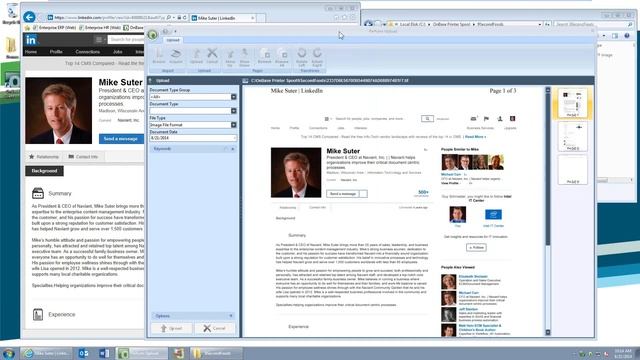Click the Windows Start button
640x360 pixels.
point(9,353)
